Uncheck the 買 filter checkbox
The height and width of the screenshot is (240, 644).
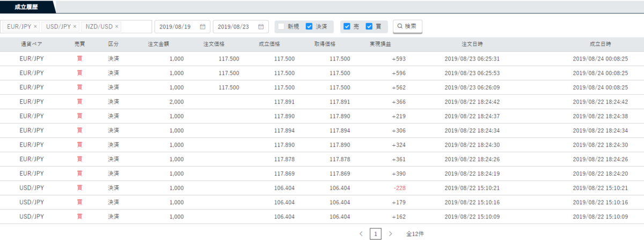[x=369, y=26]
